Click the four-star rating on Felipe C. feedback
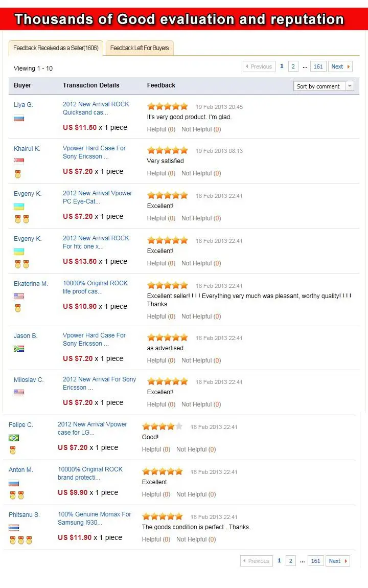Image resolution: width=368 pixels, height=588 pixels. [x=162, y=426]
